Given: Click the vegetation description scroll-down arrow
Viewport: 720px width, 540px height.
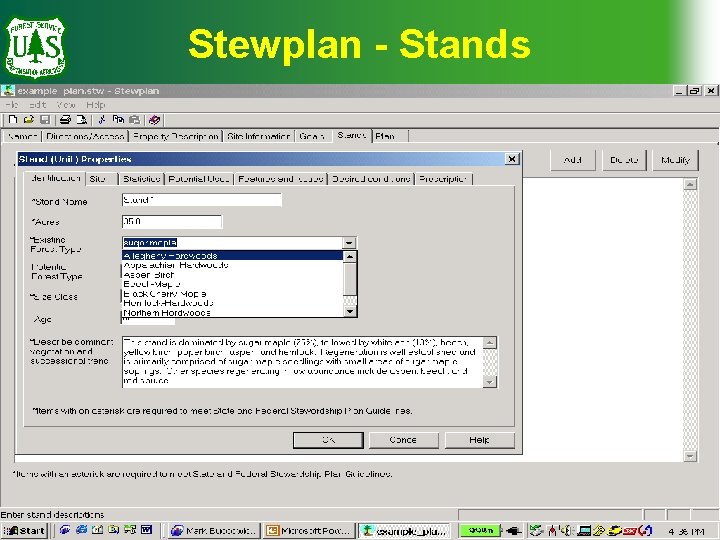Looking at the screenshot, I should click(490, 382).
